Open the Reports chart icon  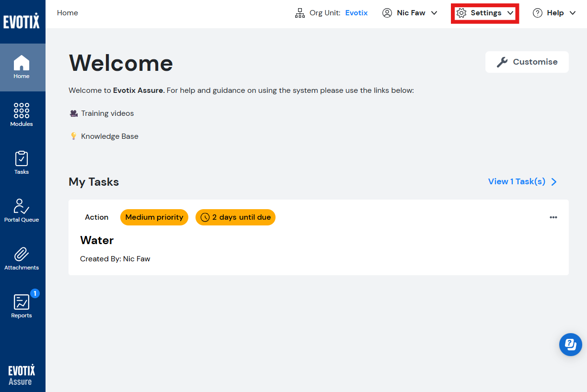click(x=22, y=302)
